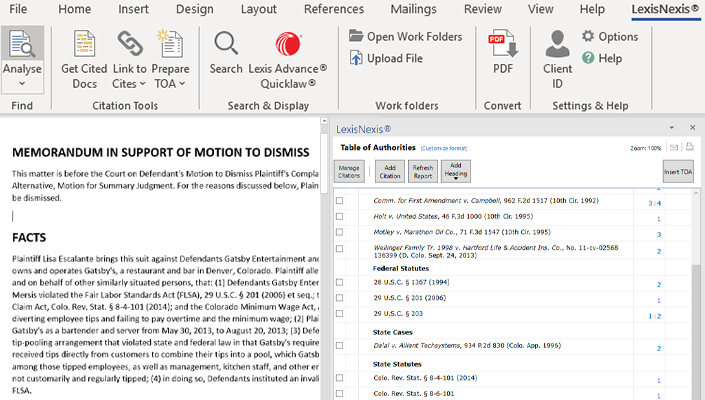
Task: Open page link 3 for Motley citation
Action: click(x=659, y=235)
